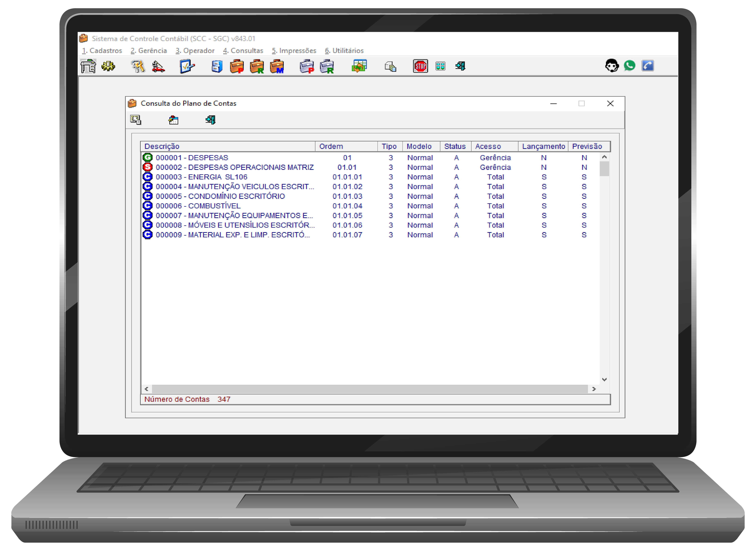Sort by the Modelo column header
The width and height of the screenshot is (756, 551).
coord(422,146)
